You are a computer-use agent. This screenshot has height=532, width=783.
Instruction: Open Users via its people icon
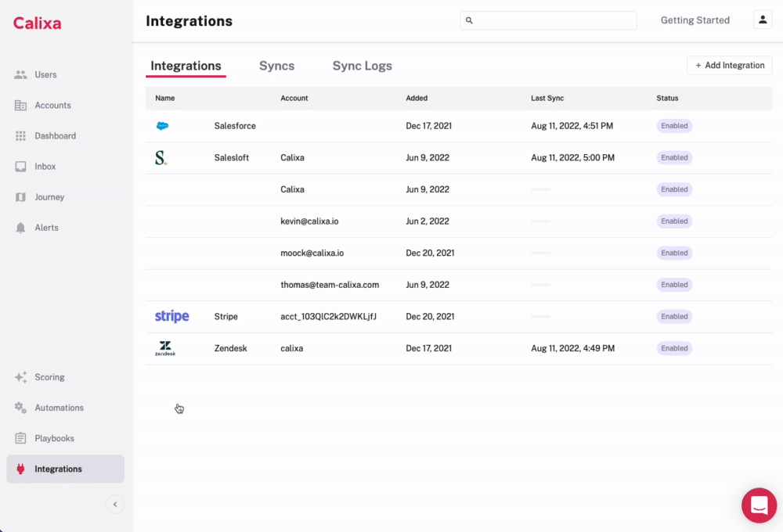20,75
